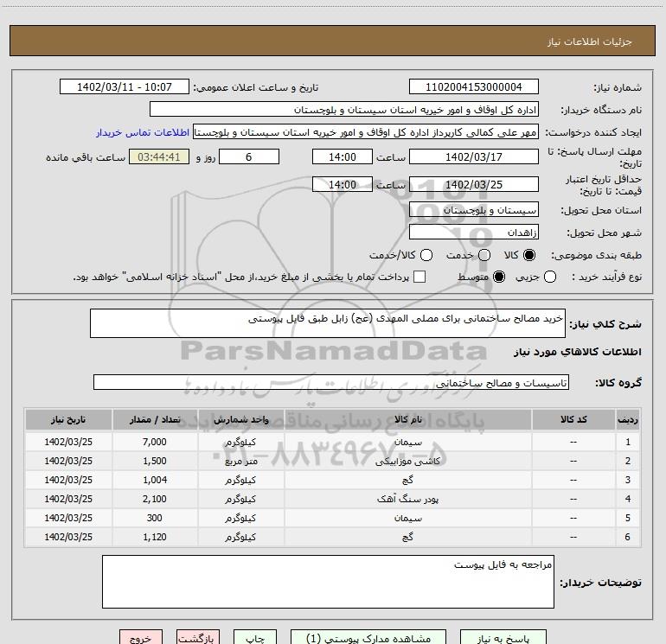Select the جزیی purchase type radio

[x=550, y=277]
